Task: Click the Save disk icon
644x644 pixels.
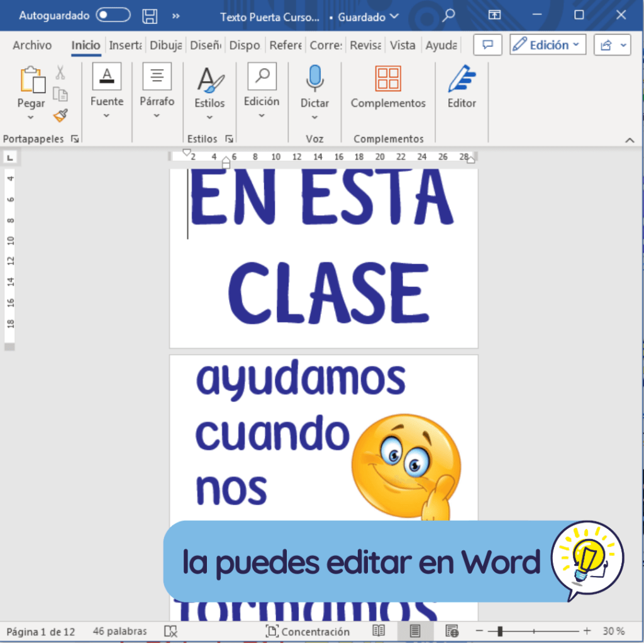Action: (x=150, y=16)
